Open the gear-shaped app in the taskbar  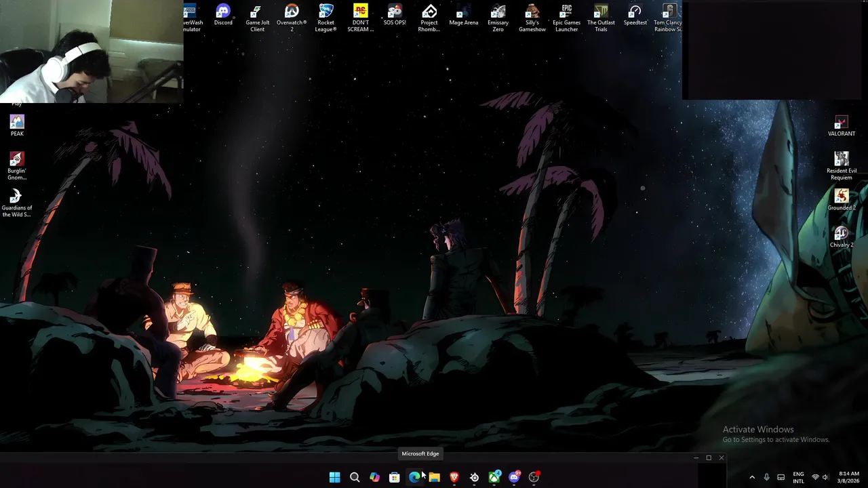(474, 477)
